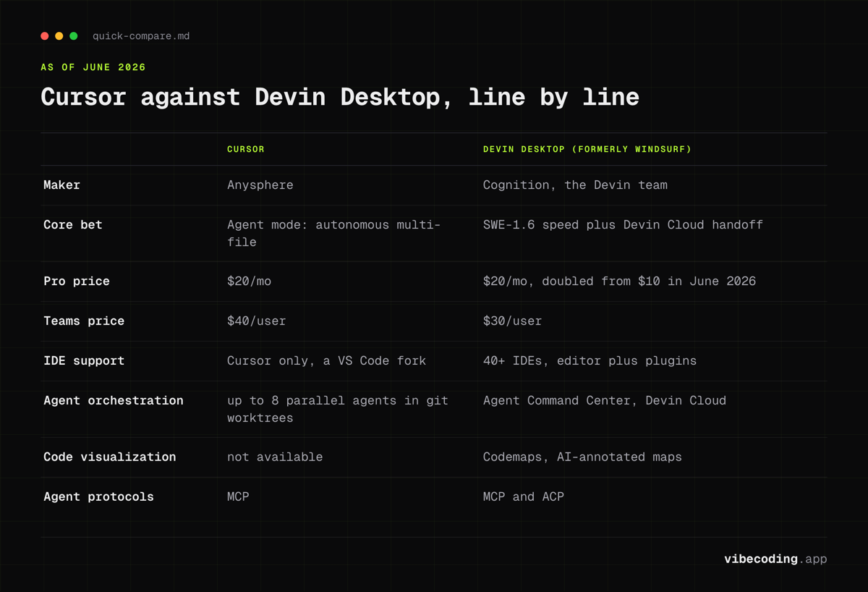
Task: Select the '$30/user' cell
Action: [512, 321]
